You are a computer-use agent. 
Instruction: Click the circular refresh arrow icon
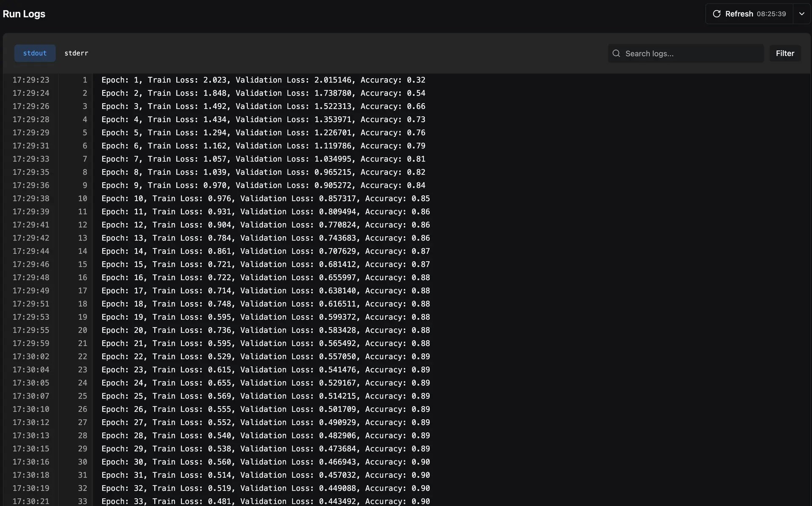[x=717, y=14]
